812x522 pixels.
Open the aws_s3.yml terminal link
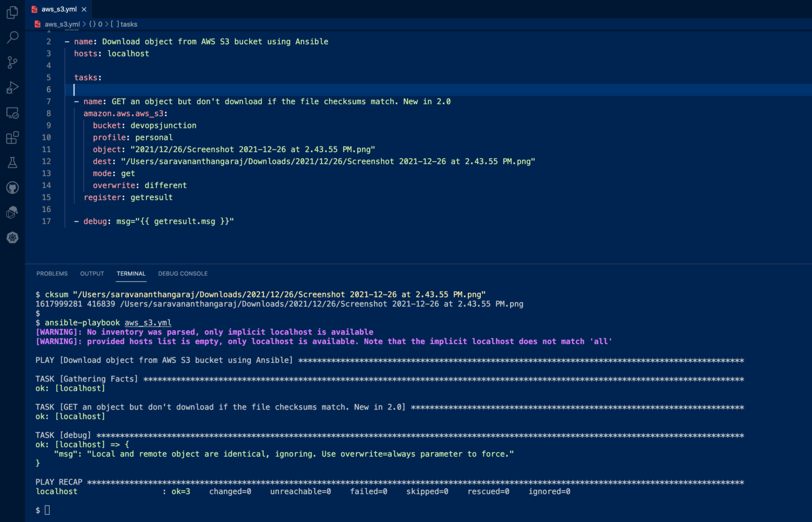coord(147,322)
